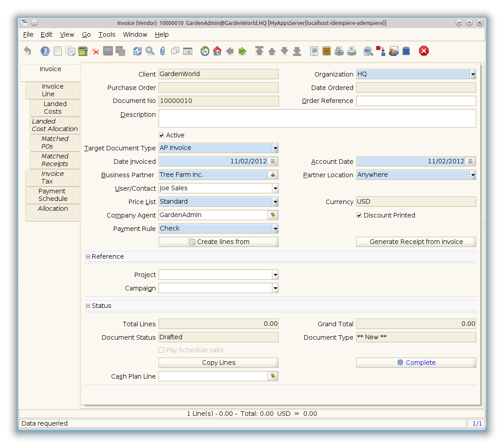This screenshot has height=448, width=504.
Task: Switch to the Invoice Line tab
Action: 52,90
